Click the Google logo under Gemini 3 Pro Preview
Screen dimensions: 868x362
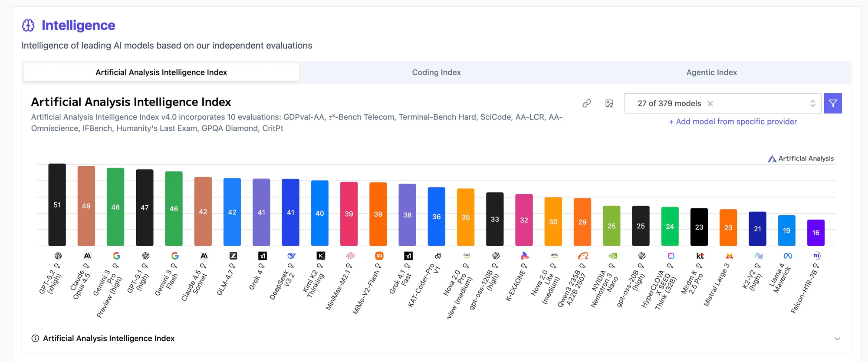coord(116,256)
